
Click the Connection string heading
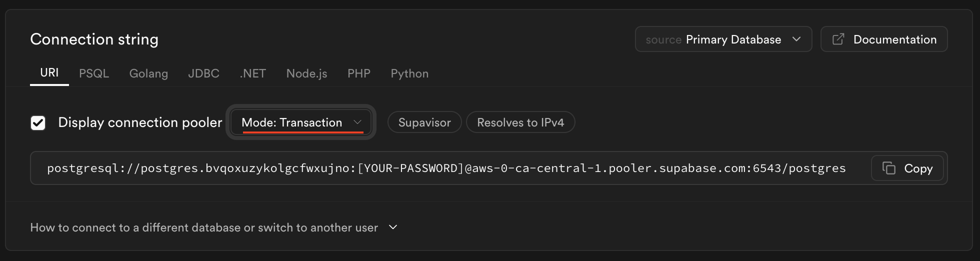point(94,39)
